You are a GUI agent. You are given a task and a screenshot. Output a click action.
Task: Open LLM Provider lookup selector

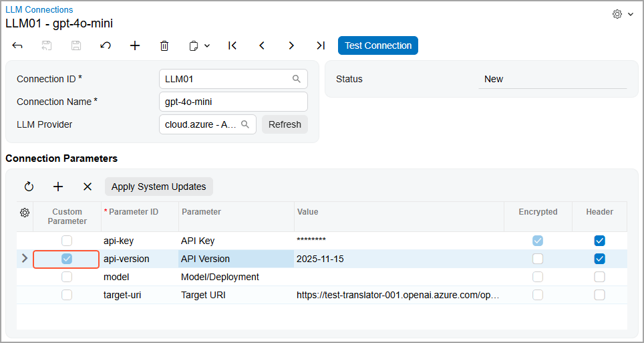[245, 124]
